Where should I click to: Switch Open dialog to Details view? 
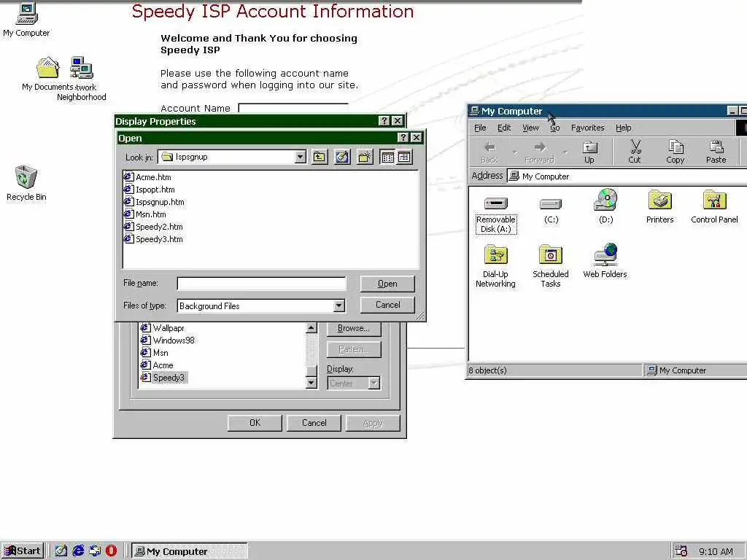404,157
